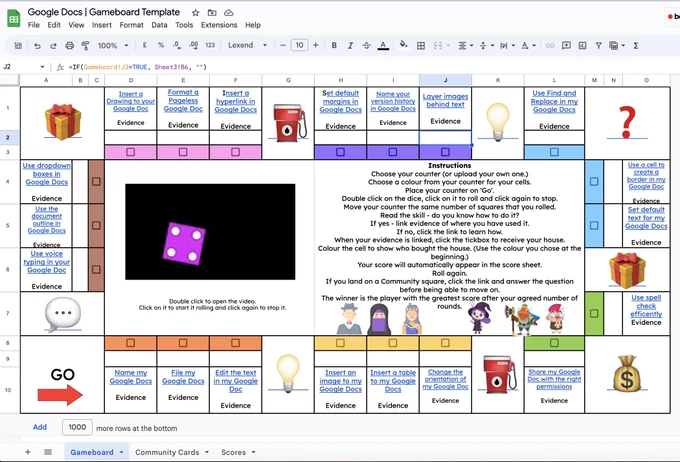Tick the orange checkbox above Name my Google Docs
680x462 pixels.
click(x=131, y=343)
